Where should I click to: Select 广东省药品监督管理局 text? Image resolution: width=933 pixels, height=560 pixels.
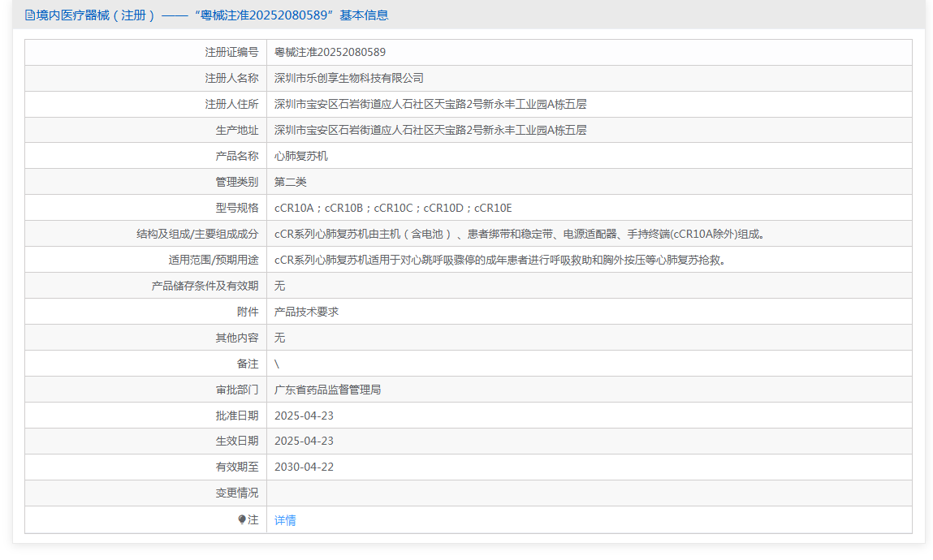click(328, 390)
